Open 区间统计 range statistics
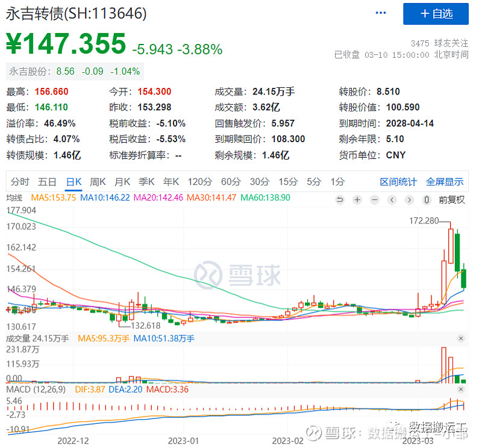This screenshot has width=482, height=448. pos(398,182)
